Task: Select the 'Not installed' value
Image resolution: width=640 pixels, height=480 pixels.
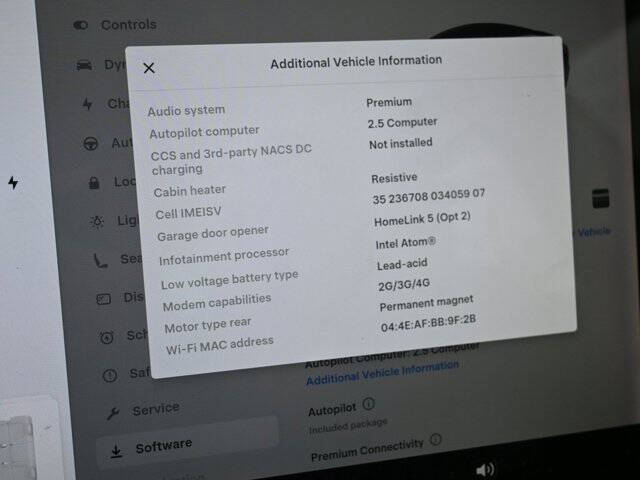Action: point(401,144)
